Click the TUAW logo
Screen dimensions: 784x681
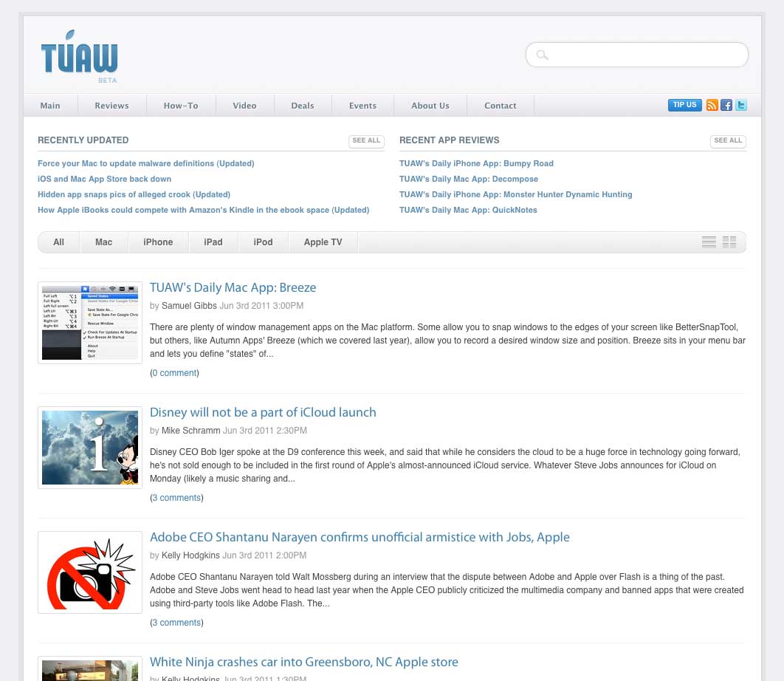(x=79, y=57)
